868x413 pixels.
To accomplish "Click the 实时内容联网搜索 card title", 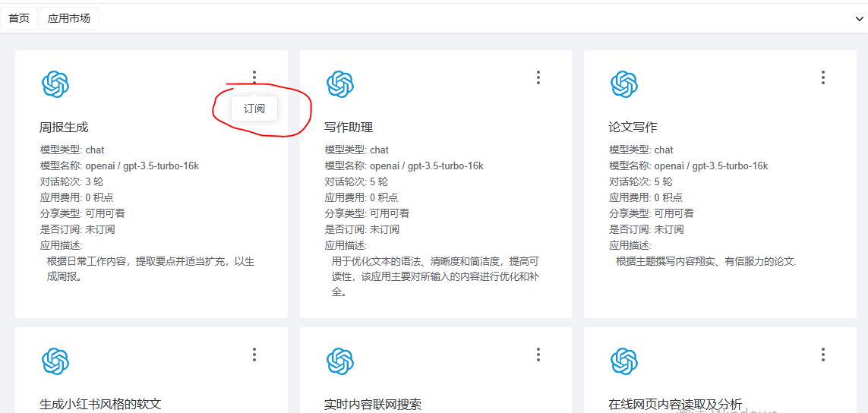I will pyautogui.click(x=372, y=405).
